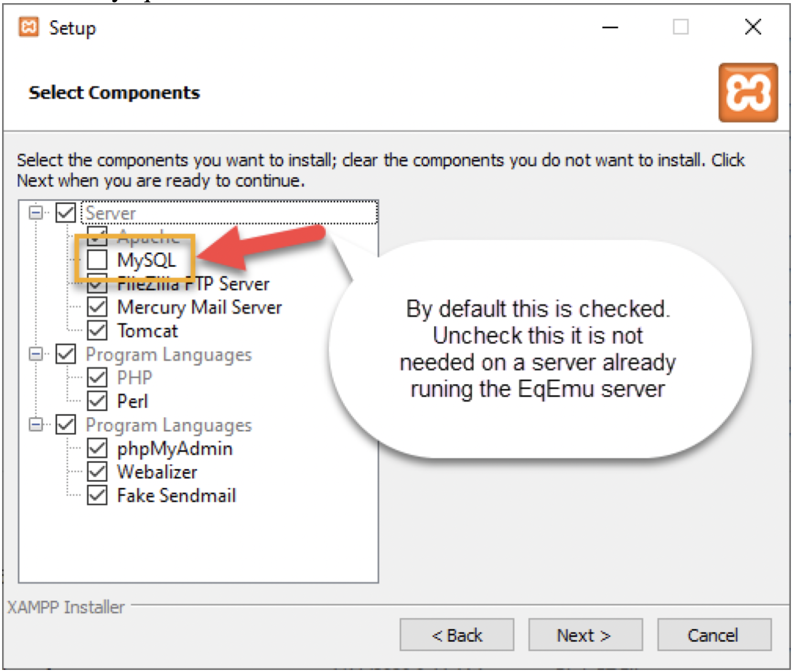Uncheck the Perl component
This screenshot has width=793, height=672.
(97, 400)
